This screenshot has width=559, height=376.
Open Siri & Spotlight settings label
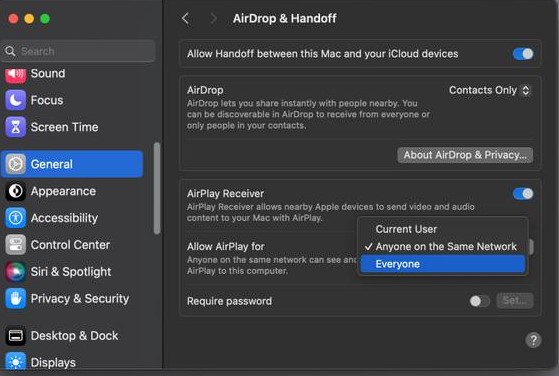point(71,272)
